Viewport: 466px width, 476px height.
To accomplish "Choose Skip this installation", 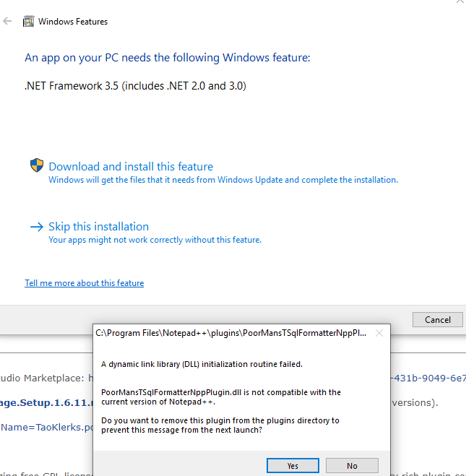I will click(99, 227).
